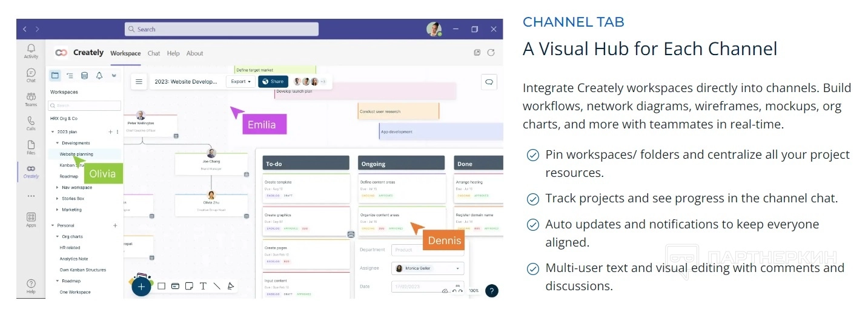This screenshot has height=312, width=868.
Task: Collapse the Personal section
Action: pyautogui.click(x=53, y=225)
